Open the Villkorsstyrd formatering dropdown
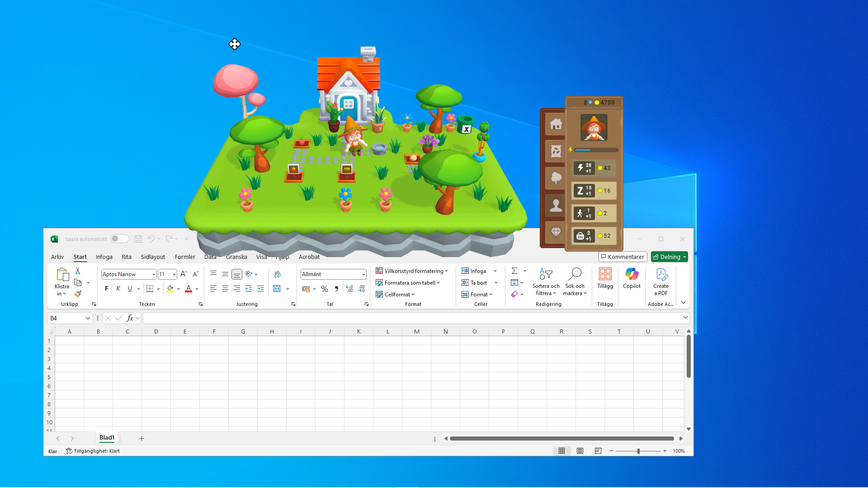The height and width of the screenshot is (488, 868). coord(412,271)
